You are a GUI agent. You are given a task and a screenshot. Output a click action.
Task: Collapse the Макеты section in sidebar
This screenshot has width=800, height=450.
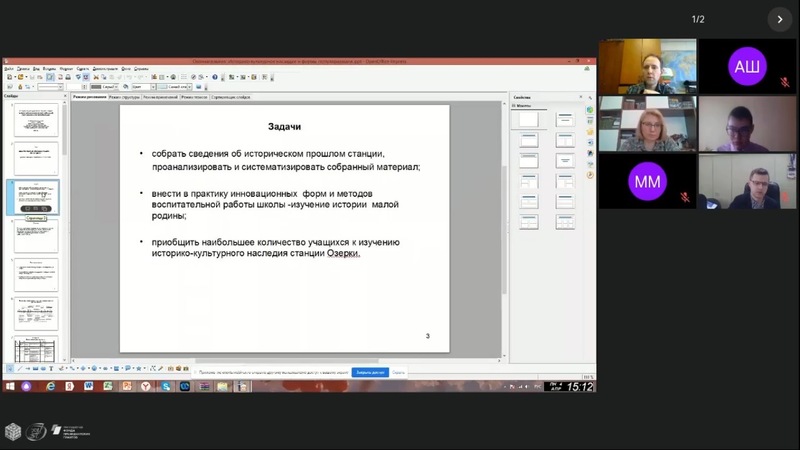[514, 105]
